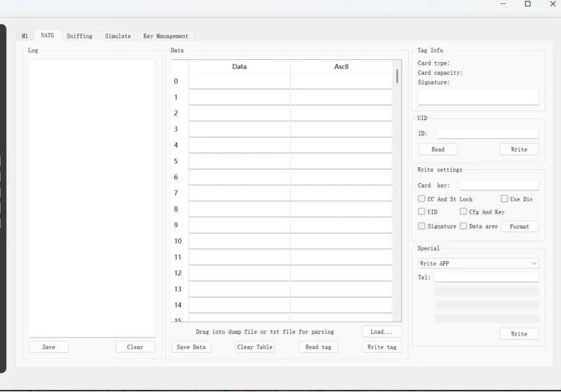Toggle the Cfg And Key checkbox

(x=463, y=211)
